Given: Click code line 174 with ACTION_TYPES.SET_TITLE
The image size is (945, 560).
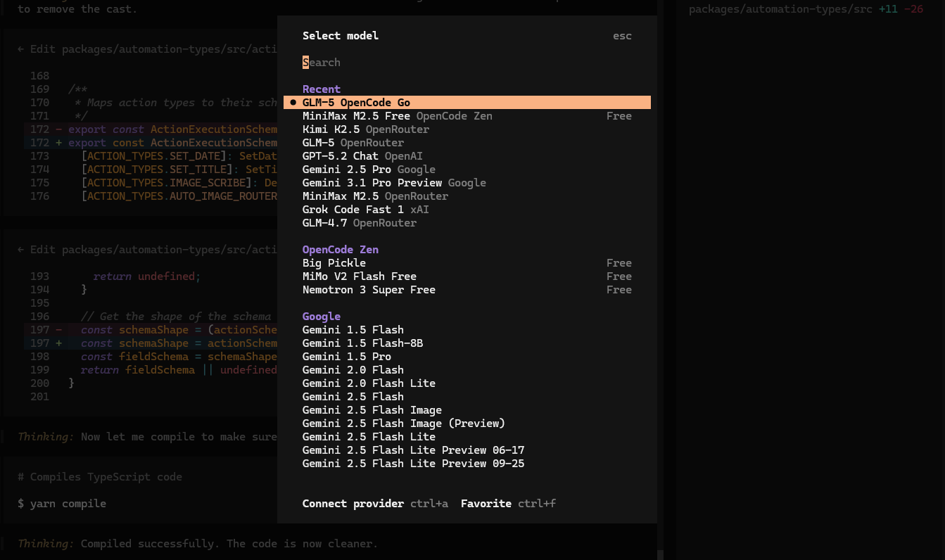Looking at the screenshot, I should (x=151, y=170).
